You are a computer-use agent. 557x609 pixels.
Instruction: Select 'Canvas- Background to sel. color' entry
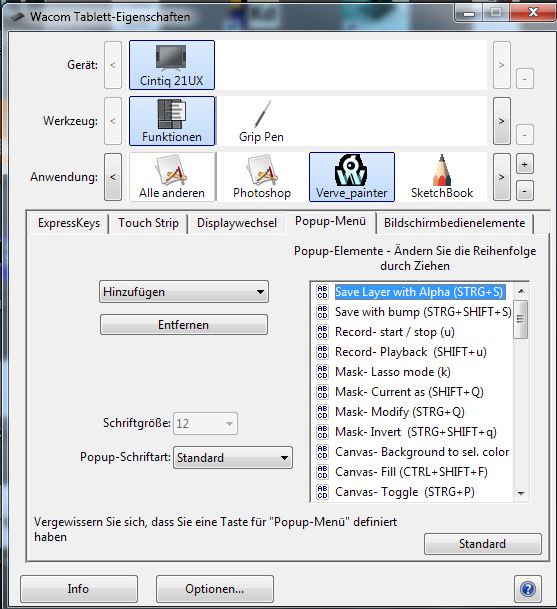click(422, 452)
